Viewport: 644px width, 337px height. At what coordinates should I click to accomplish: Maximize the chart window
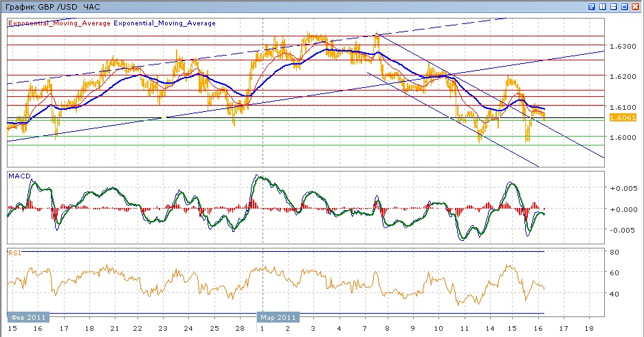(x=624, y=7)
